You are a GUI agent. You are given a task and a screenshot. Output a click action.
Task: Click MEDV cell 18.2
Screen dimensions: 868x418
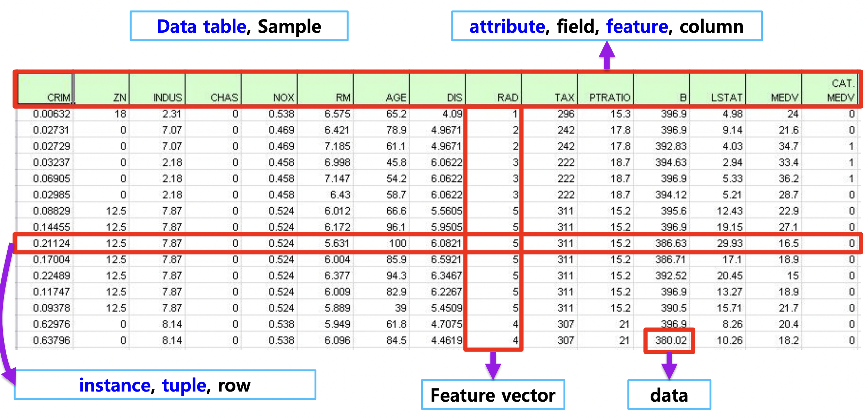point(774,340)
